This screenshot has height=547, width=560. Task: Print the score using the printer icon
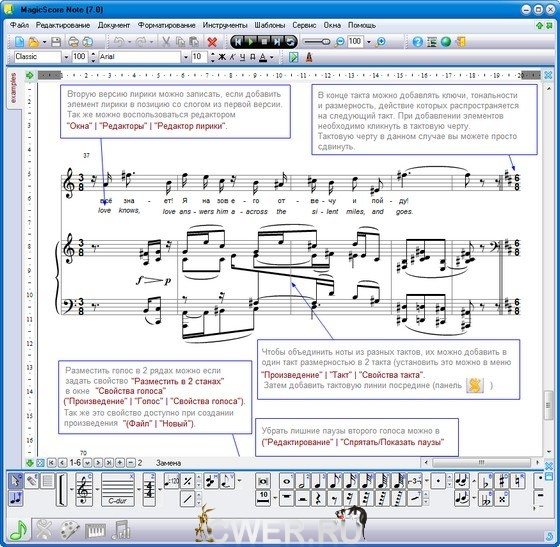coord(73,42)
